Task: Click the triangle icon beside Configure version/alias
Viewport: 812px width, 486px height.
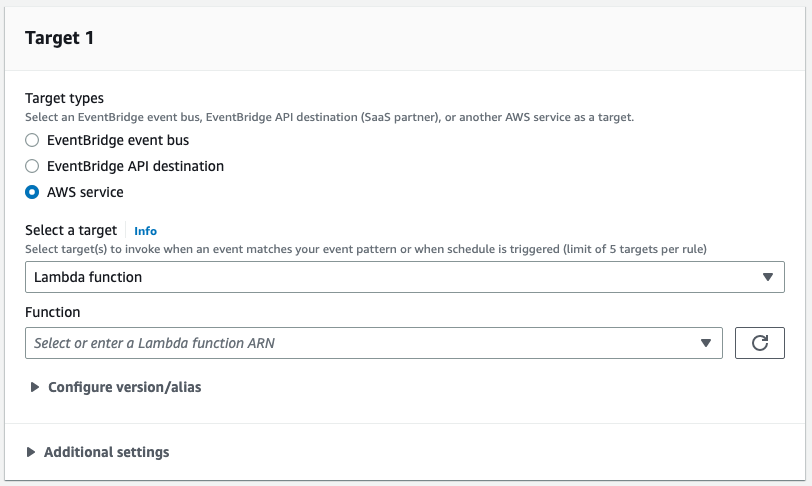Action: (x=36, y=387)
